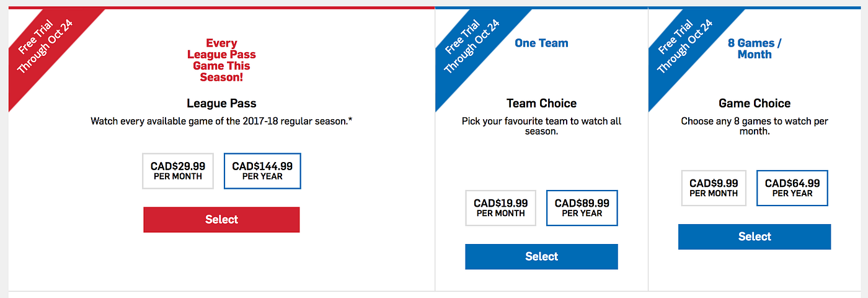The height and width of the screenshot is (298, 868).
Task: Click the Game Choice plan title
Action: pos(755,103)
